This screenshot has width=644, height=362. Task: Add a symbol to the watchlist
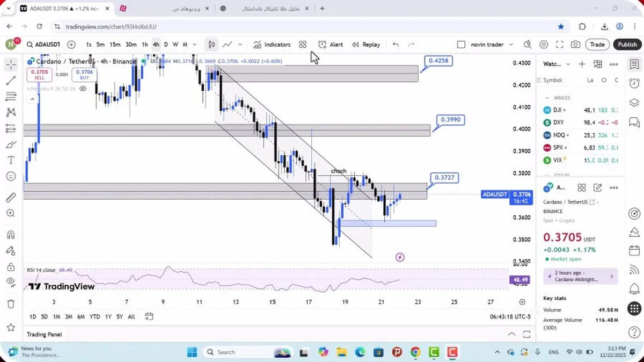pos(582,64)
